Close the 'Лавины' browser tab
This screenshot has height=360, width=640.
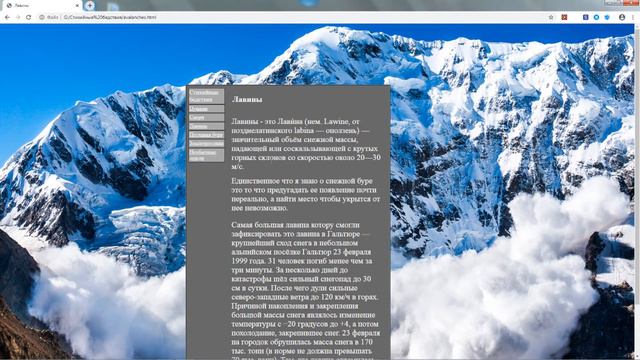click(x=77, y=6)
